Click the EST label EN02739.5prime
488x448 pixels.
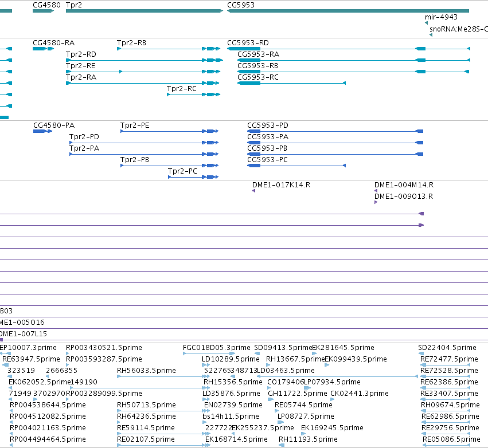point(233,405)
